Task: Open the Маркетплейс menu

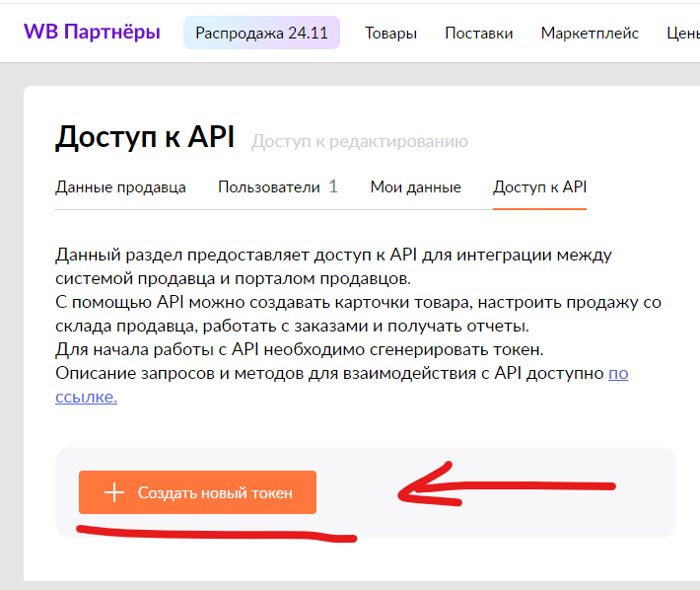Action: pyautogui.click(x=590, y=33)
